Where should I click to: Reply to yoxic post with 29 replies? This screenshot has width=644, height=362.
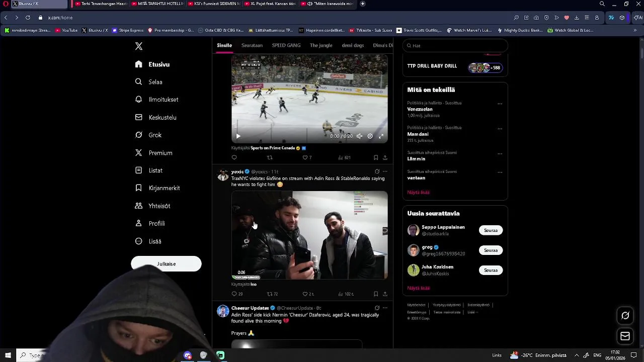point(237,294)
